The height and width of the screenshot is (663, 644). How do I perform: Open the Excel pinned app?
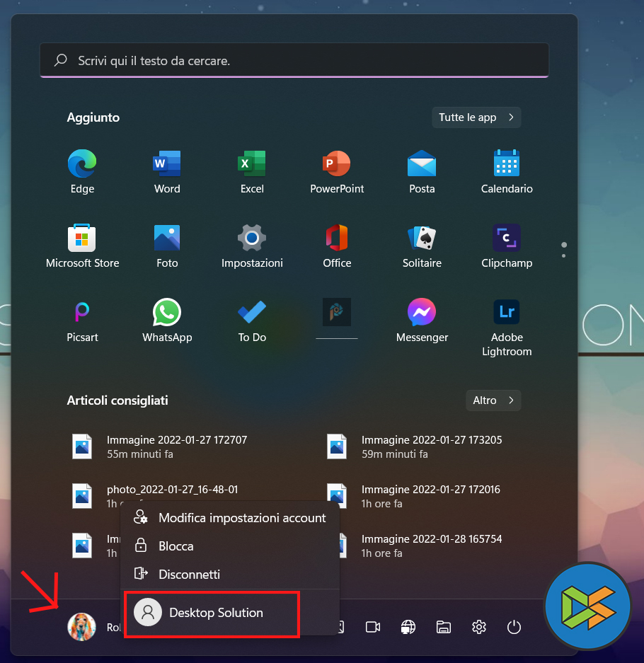(x=252, y=171)
